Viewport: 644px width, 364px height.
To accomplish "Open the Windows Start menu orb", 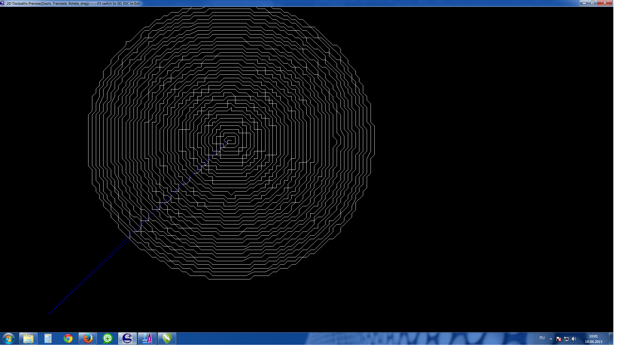I will point(9,338).
